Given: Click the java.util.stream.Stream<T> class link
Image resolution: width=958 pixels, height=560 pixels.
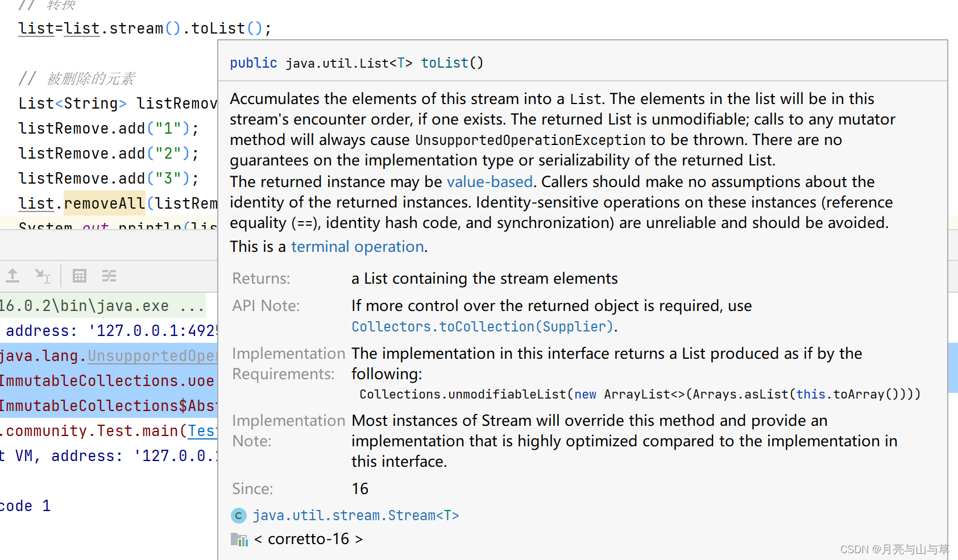Looking at the screenshot, I should [x=356, y=515].
